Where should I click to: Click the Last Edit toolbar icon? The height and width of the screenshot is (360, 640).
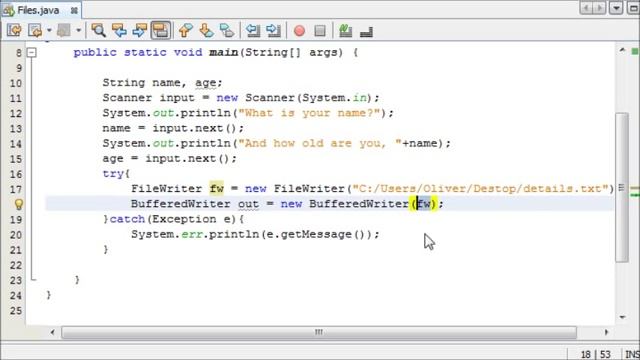(14, 31)
